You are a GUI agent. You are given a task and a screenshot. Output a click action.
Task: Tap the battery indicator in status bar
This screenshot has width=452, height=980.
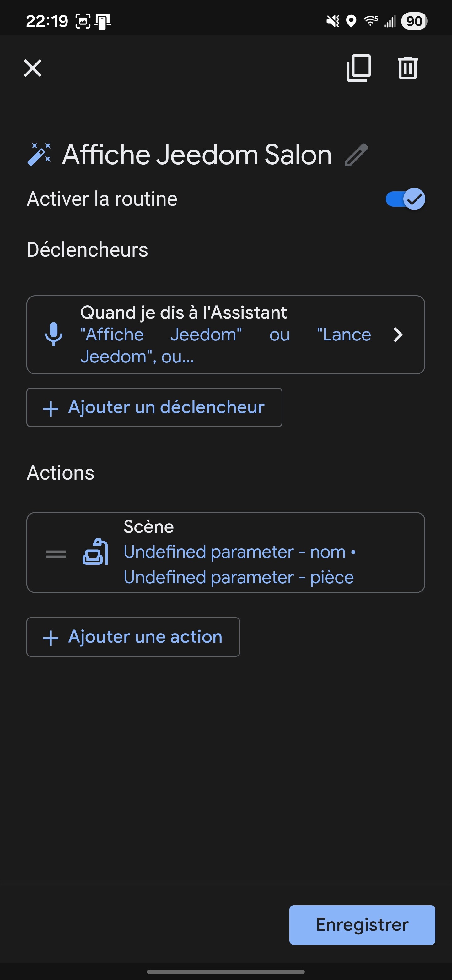coord(414,21)
